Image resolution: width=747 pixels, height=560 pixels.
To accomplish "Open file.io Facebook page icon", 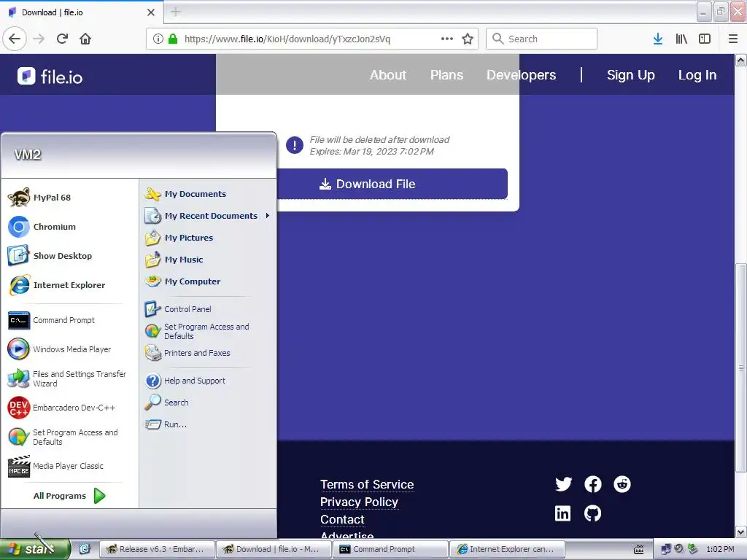I will pos(592,484).
